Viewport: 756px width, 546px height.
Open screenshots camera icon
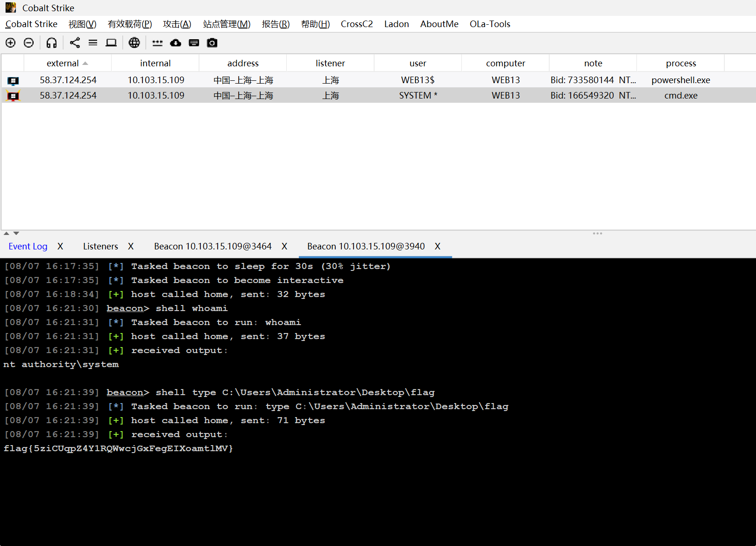212,43
